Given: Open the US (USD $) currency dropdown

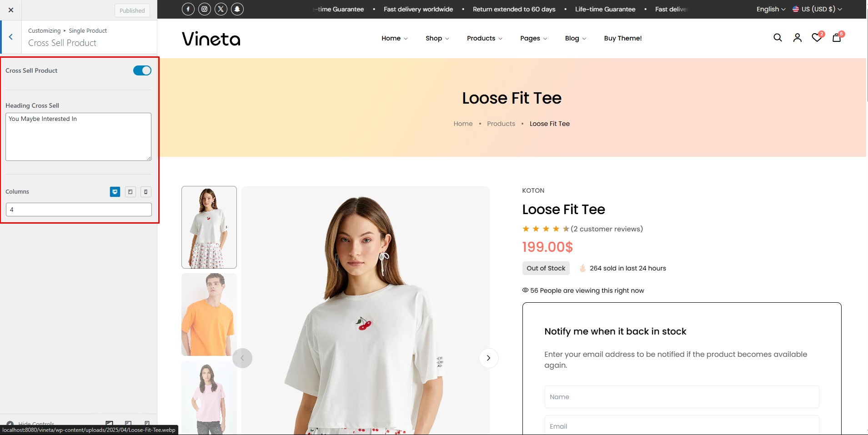Looking at the screenshot, I should (817, 9).
